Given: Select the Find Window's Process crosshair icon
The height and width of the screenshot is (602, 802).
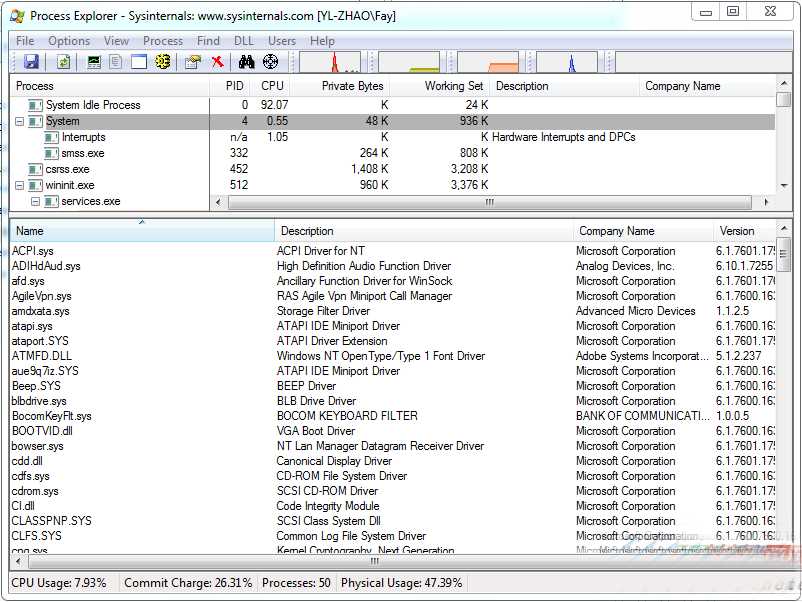Looking at the screenshot, I should click(x=269, y=62).
